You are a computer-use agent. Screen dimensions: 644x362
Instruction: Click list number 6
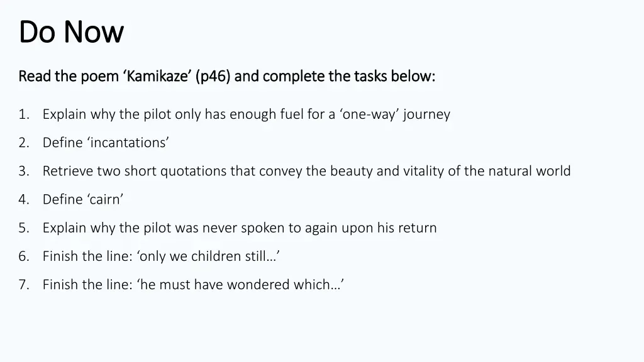click(24, 256)
